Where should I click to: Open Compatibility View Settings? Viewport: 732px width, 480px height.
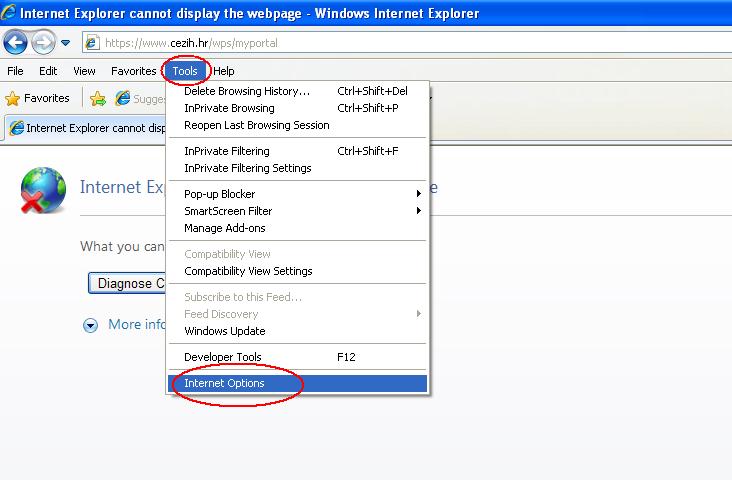click(x=297, y=271)
